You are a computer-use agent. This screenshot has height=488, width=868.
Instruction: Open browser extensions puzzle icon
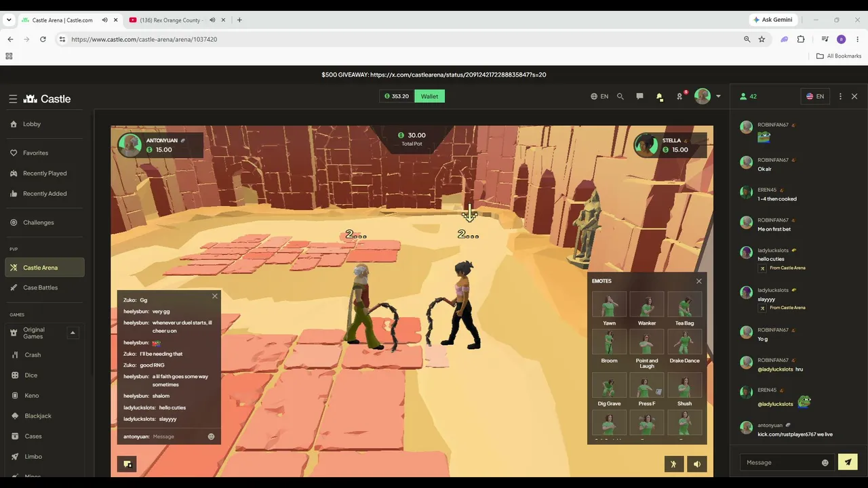(801, 39)
